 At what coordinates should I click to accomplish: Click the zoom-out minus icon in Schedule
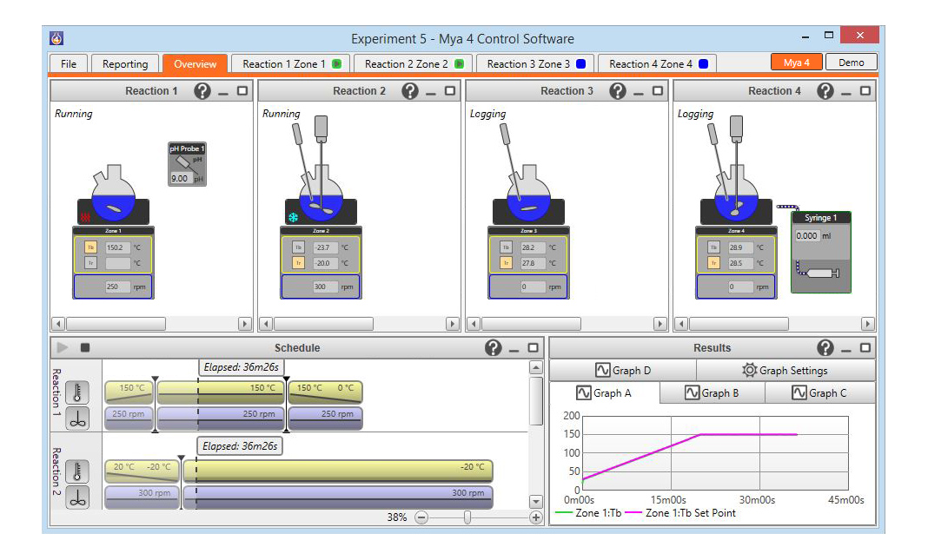[421, 517]
